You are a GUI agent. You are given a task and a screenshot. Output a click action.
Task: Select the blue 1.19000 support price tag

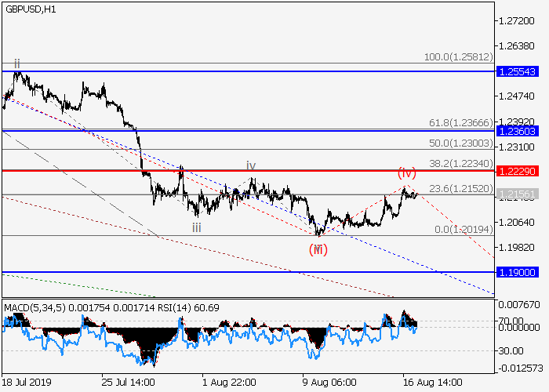[x=517, y=272]
